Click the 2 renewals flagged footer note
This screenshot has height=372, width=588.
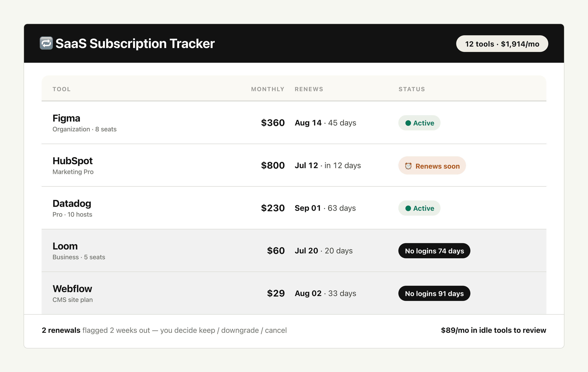coord(164,330)
